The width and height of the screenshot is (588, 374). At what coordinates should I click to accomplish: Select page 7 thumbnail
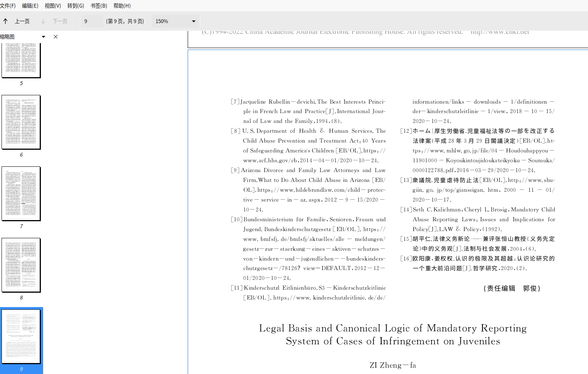click(x=21, y=193)
